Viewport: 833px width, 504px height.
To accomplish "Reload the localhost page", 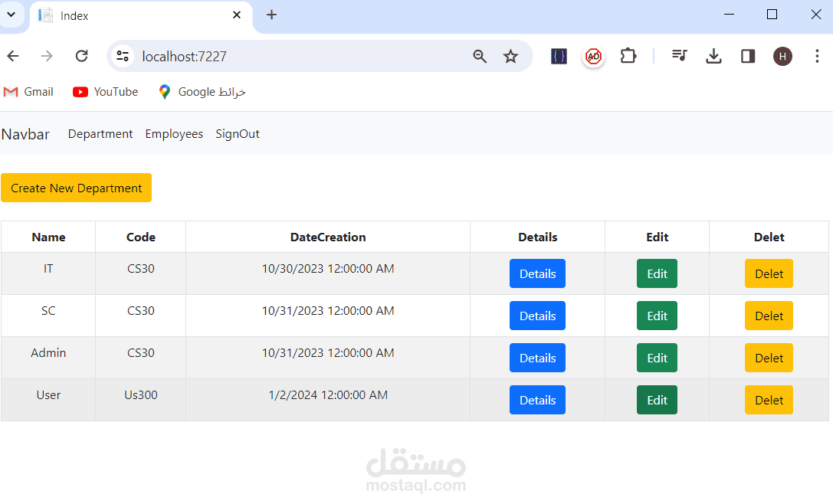I will pyautogui.click(x=81, y=56).
